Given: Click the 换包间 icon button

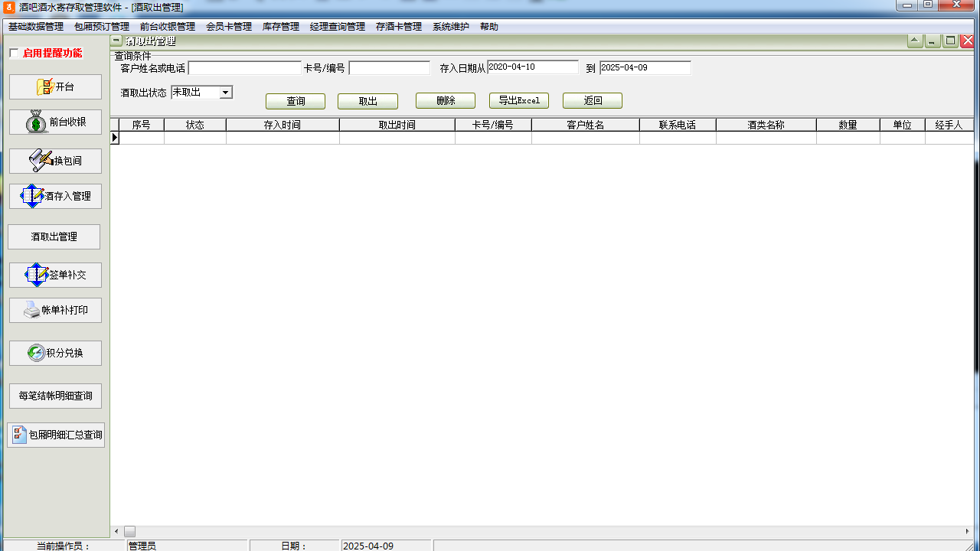Looking at the screenshot, I should (x=41, y=161).
